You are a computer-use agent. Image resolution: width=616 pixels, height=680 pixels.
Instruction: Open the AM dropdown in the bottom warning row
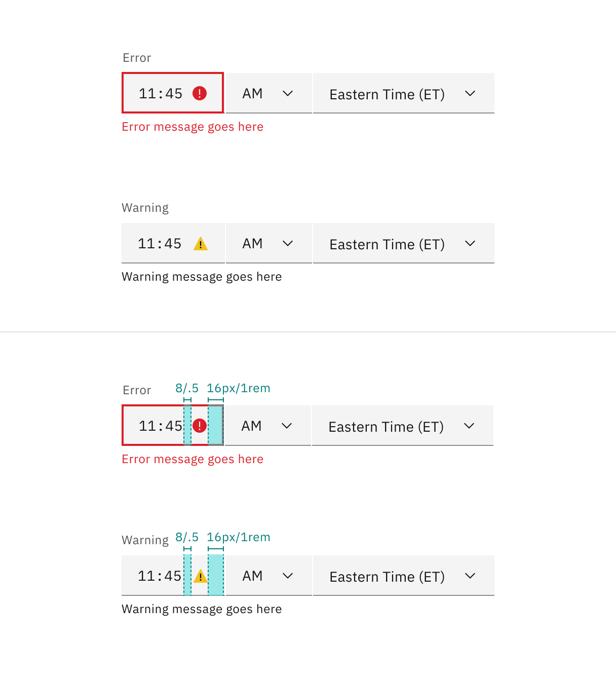(x=269, y=576)
